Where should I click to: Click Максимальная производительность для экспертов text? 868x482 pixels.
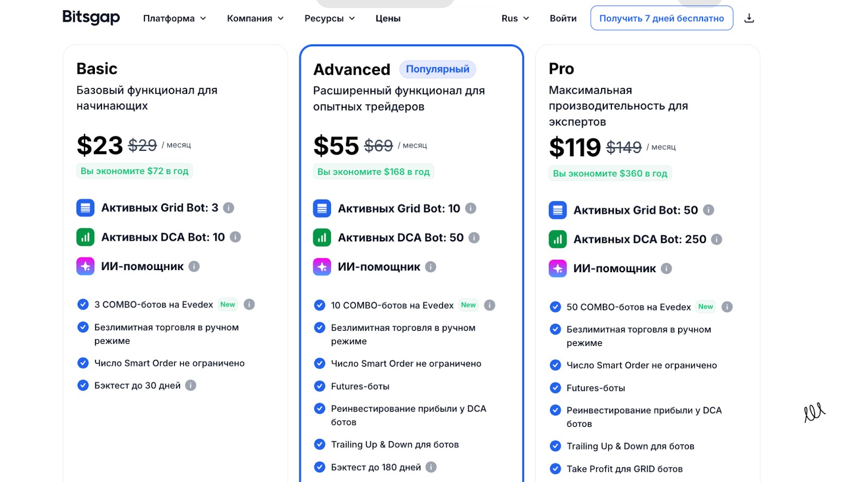pyautogui.click(x=618, y=106)
